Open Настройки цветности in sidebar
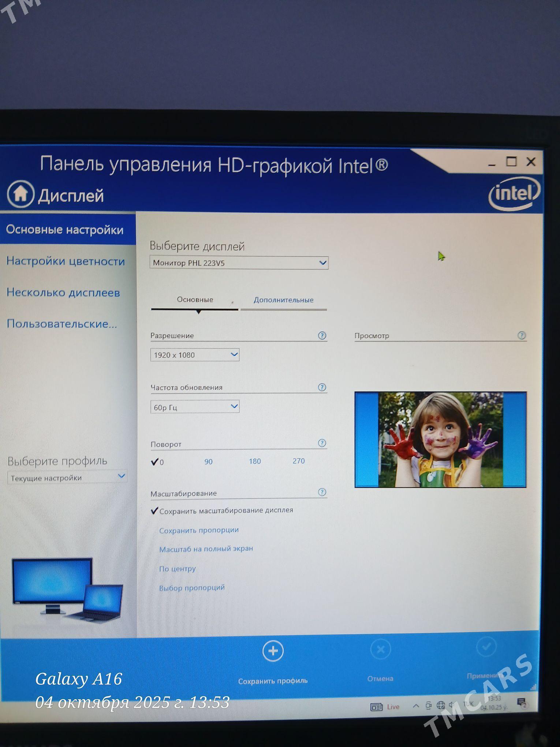This screenshot has height=747, width=560. tap(66, 261)
